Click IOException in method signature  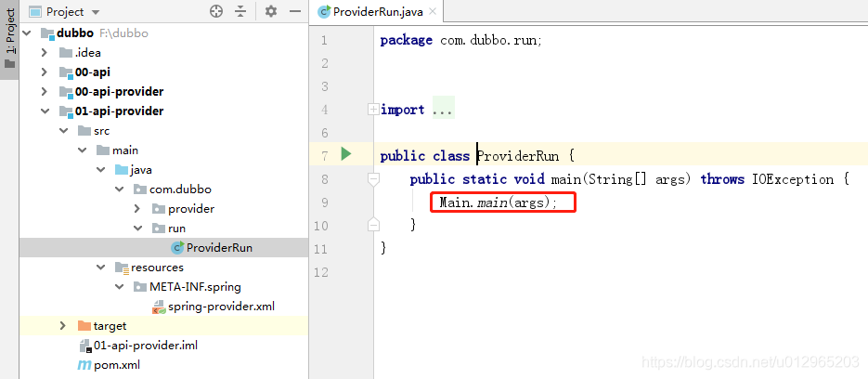click(x=793, y=179)
